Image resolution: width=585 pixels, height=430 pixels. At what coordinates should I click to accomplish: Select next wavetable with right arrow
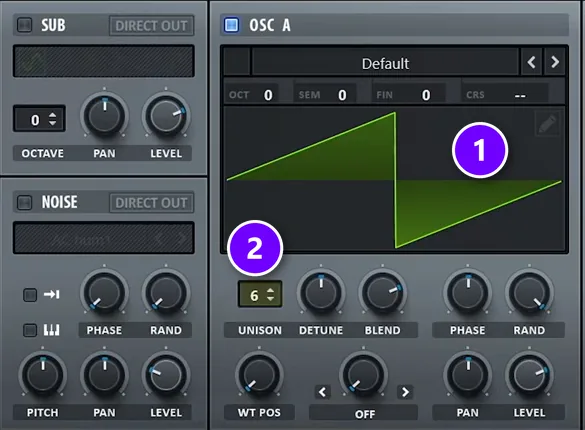click(555, 62)
